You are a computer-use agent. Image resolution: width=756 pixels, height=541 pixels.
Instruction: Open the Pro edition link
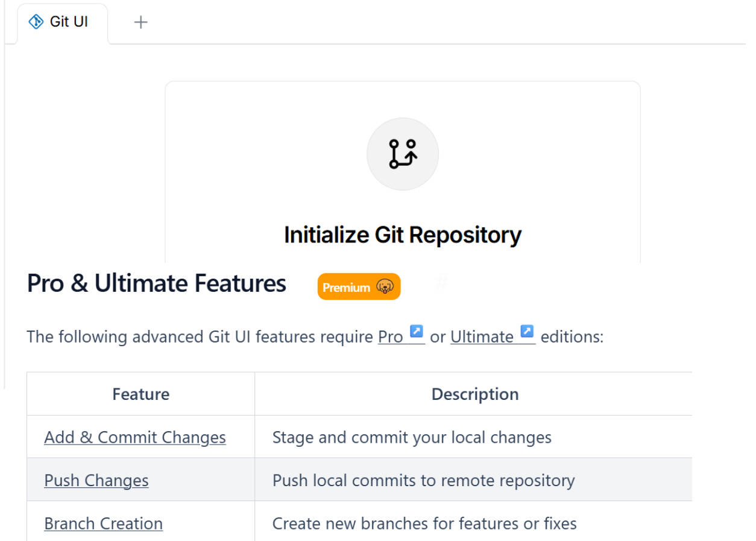[390, 337]
